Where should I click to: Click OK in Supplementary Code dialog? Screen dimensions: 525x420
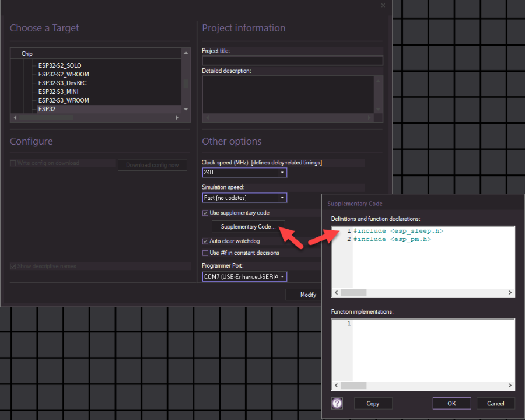[452, 403]
